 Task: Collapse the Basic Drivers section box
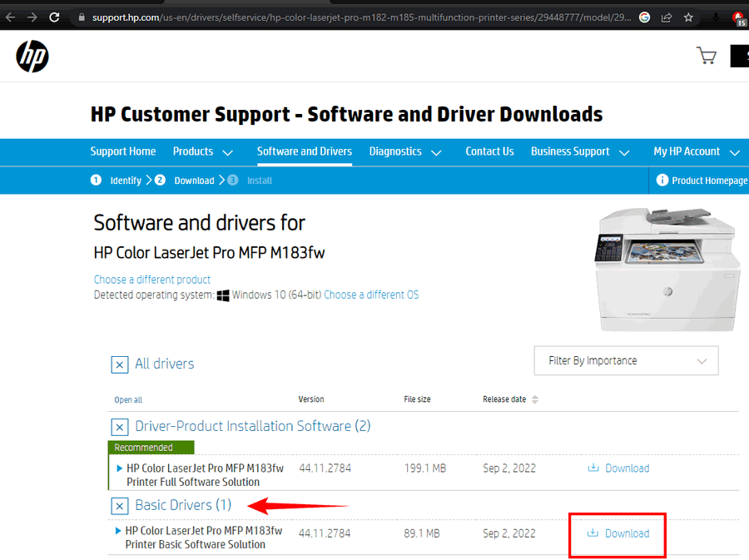pyautogui.click(x=120, y=506)
